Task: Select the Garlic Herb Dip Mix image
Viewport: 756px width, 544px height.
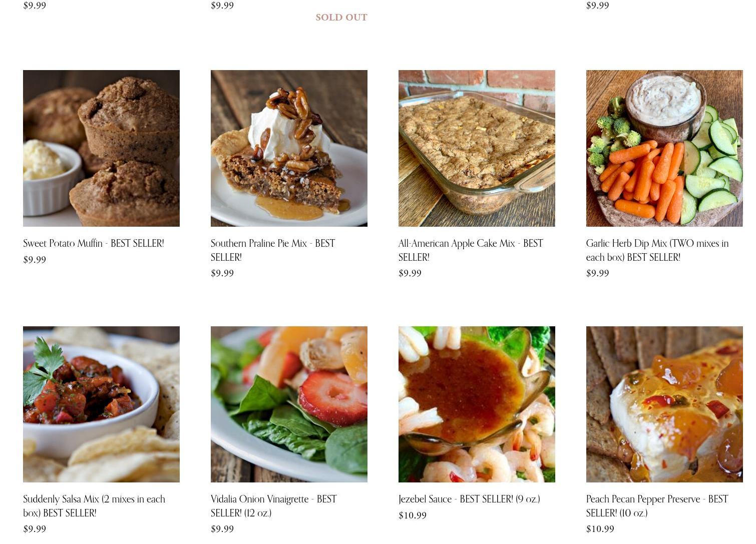Action: (664, 148)
